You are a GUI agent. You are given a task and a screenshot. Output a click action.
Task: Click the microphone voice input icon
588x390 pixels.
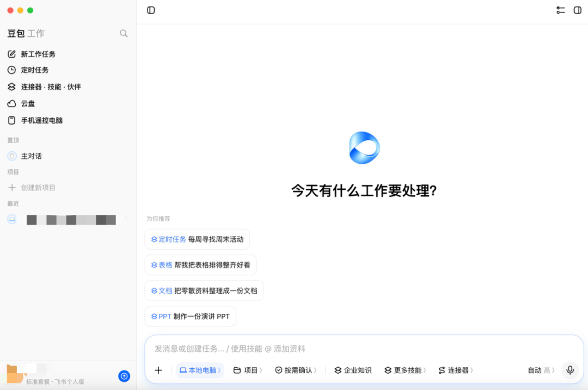(x=570, y=370)
